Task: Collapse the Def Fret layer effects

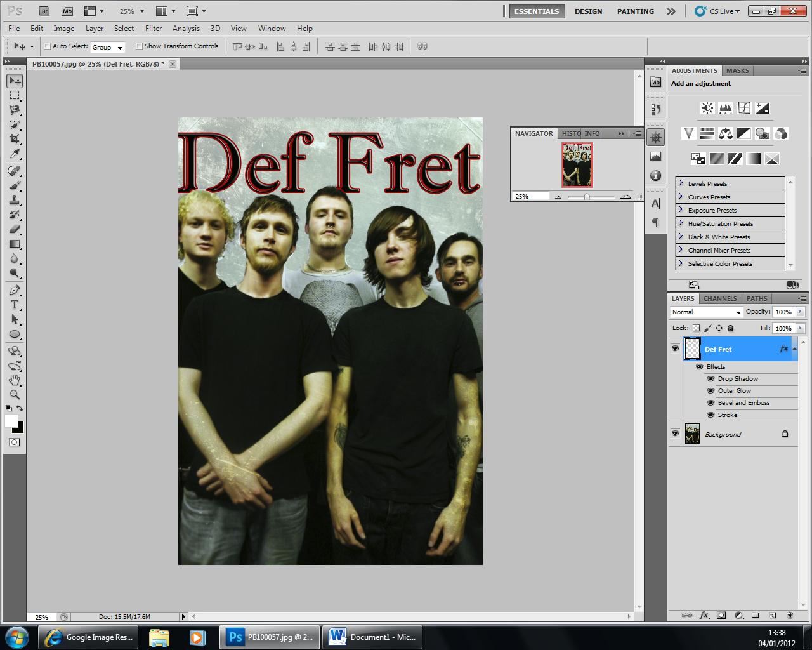Action: pyautogui.click(x=794, y=348)
